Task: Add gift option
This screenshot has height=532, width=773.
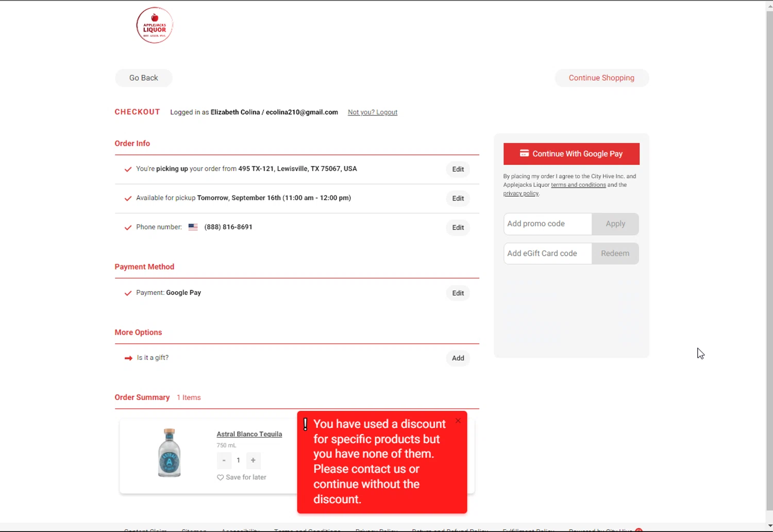Action: tap(458, 358)
